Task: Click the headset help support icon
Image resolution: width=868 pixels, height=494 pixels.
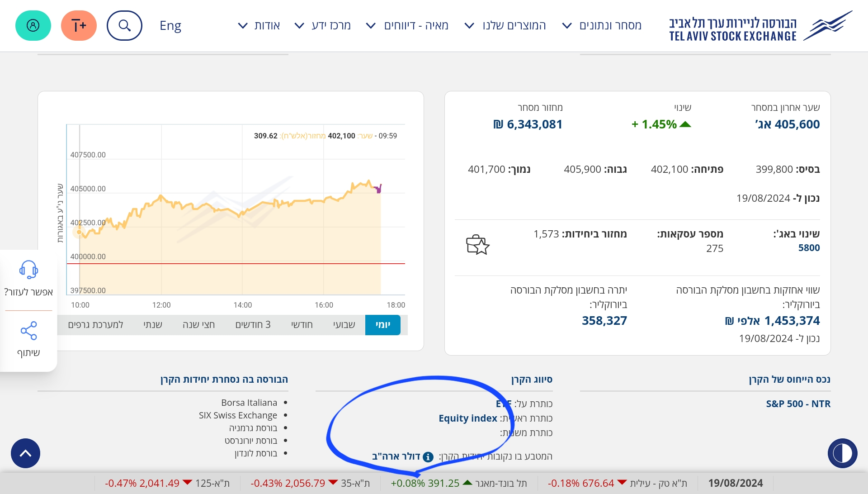Action: 28,270
